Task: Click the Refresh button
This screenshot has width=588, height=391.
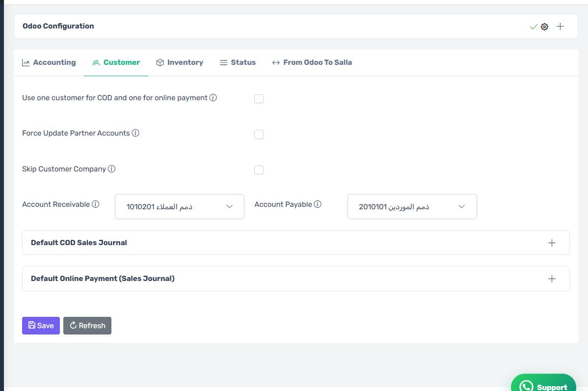Action: (87, 326)
